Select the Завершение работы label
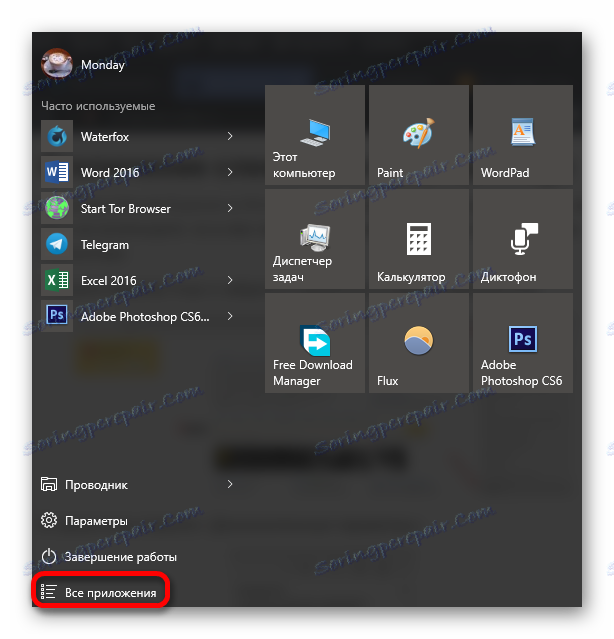The image size is (614, 639). pos(121,557)
